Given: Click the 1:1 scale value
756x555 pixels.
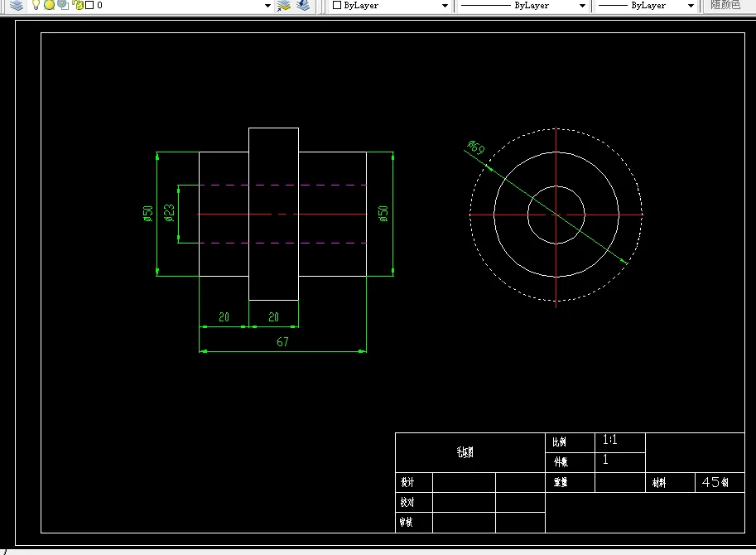Looking at the screenshot, I should click(x=609, y=439).
